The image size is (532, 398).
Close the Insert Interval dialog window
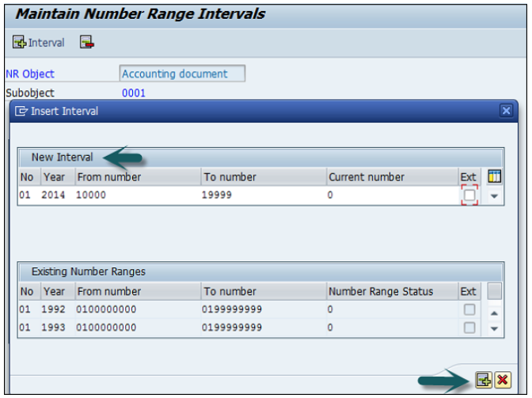pyautogui.click(x=507, y=112)
